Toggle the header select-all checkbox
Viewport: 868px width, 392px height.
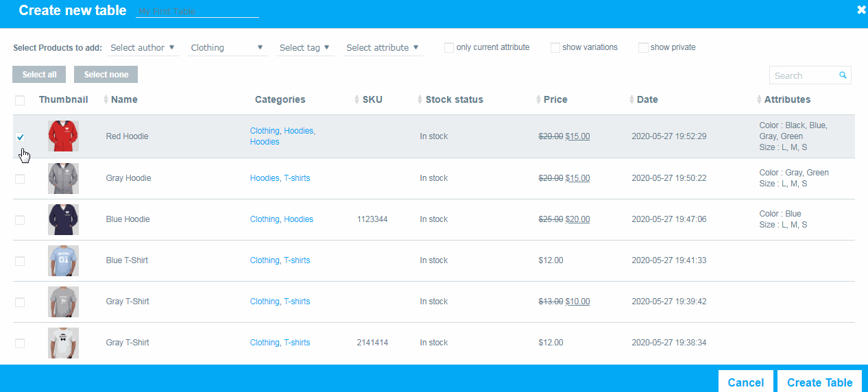pyautogui.click(x=20, y=101)
